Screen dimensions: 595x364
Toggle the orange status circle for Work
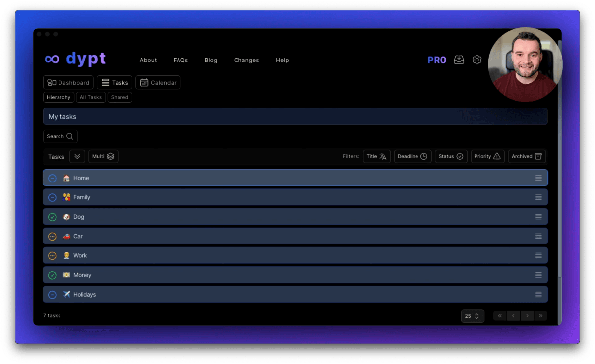point(52,255)
